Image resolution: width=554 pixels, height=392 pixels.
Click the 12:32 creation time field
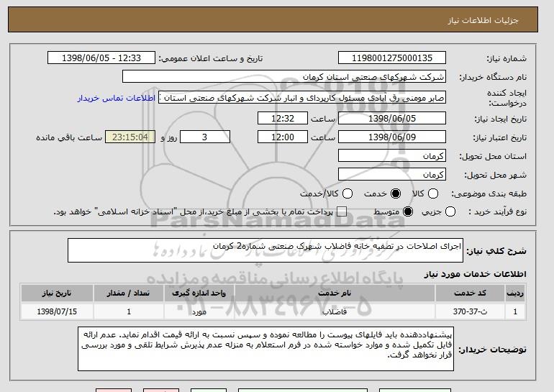point(283,118)
